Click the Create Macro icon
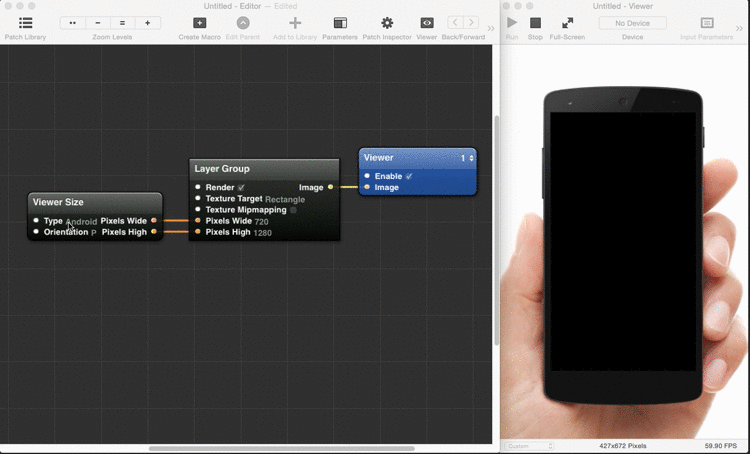The height and width of the screenshot is (454, 750). click(199, 23)
